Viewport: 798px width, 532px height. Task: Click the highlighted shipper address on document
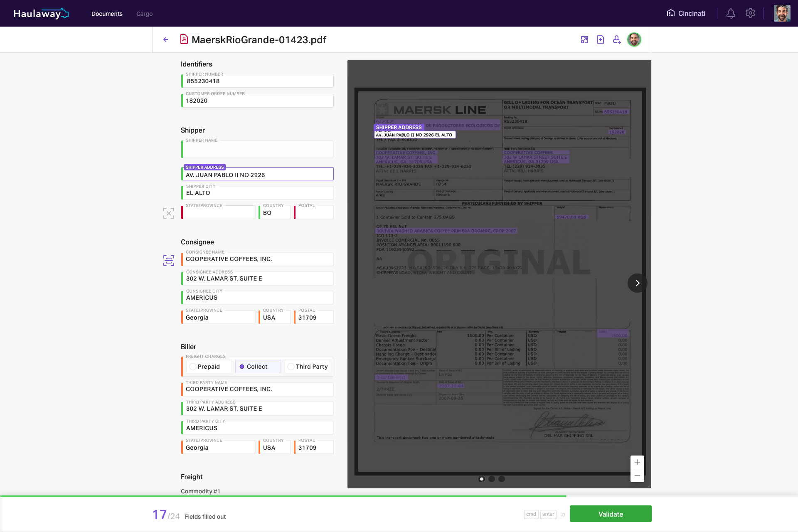pos(415,135)
